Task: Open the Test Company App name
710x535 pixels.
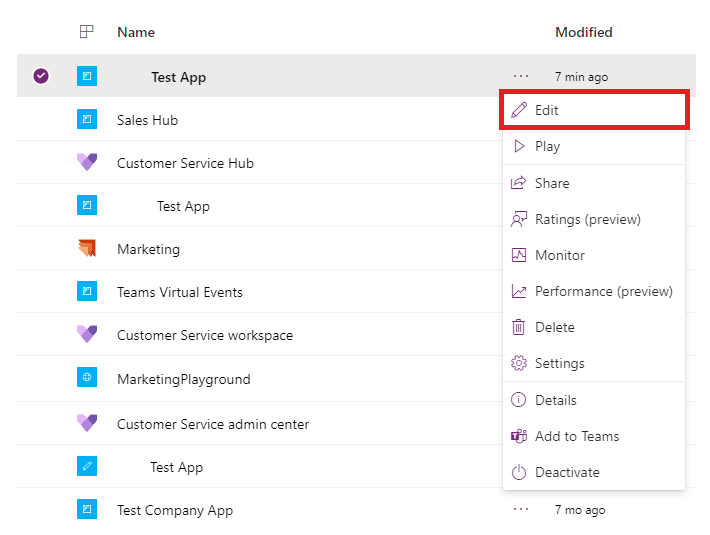Action: (175, 511)
